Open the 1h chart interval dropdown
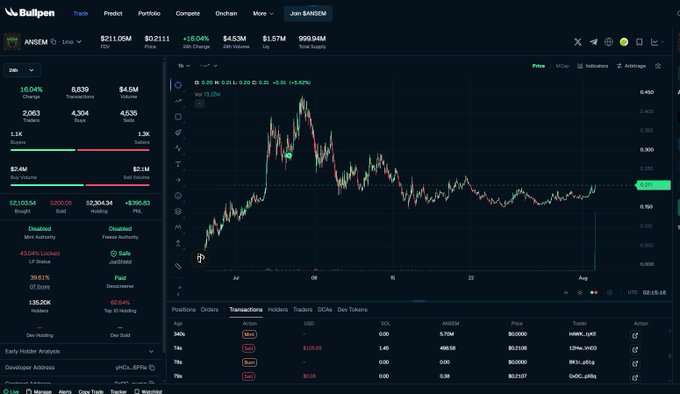The image size is (680, 394). [x=184, y=66]
